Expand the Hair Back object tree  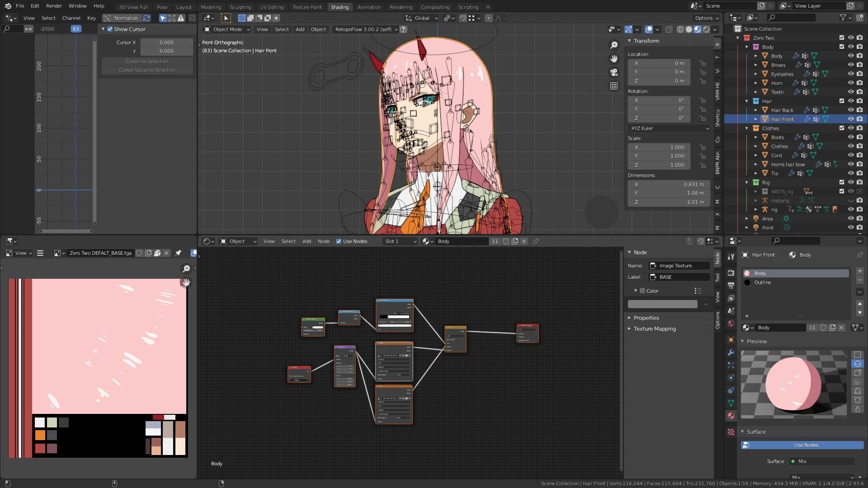[755, 110]
